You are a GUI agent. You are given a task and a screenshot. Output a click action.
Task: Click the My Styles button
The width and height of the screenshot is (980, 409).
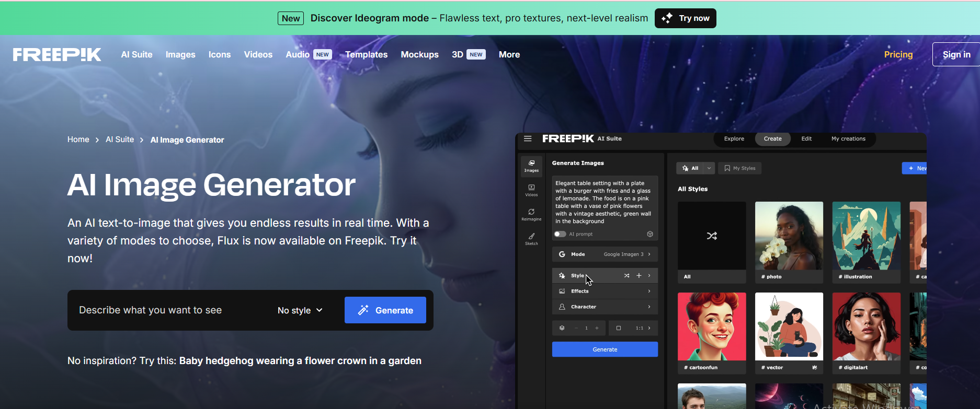740,168
